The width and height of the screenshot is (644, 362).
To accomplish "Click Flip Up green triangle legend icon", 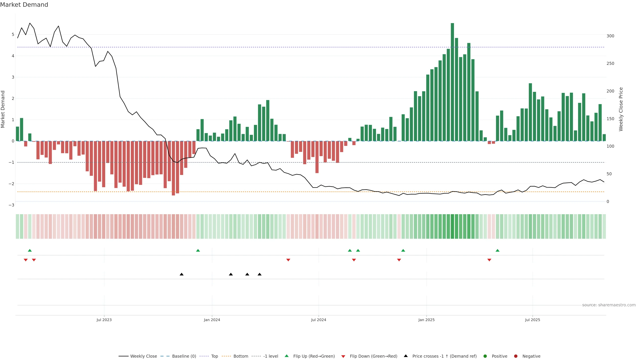I will click(x=287, y=356).
